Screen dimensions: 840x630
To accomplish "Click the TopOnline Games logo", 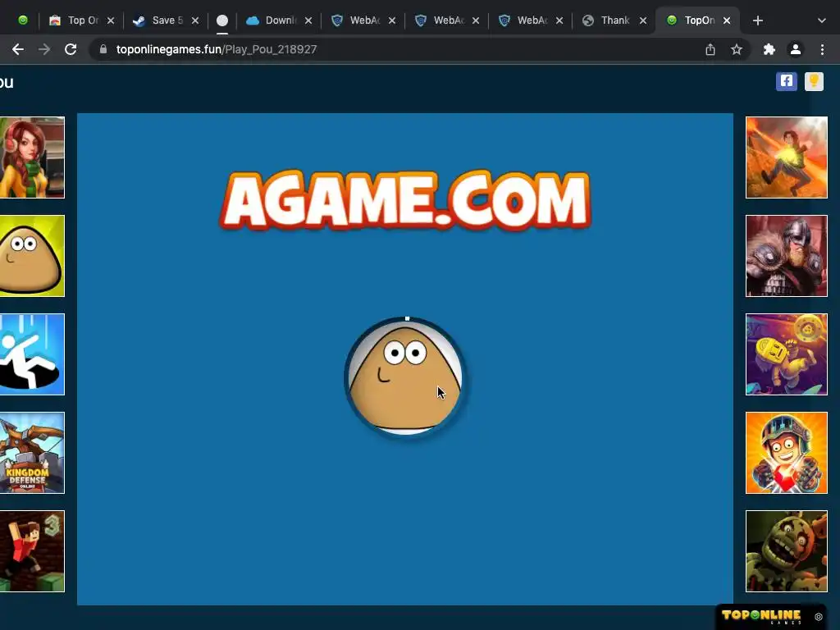I will (x=761, y=617).
